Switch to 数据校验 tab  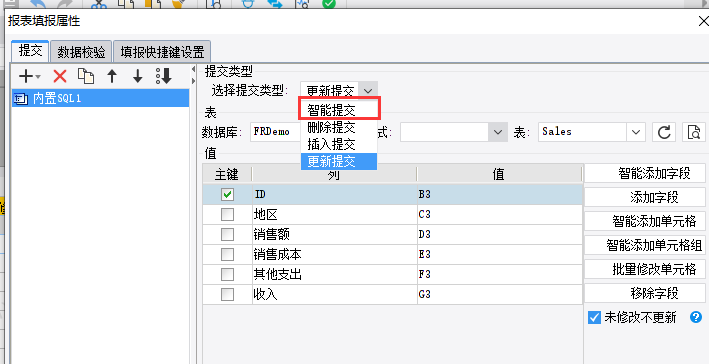(x=81, y=52)
